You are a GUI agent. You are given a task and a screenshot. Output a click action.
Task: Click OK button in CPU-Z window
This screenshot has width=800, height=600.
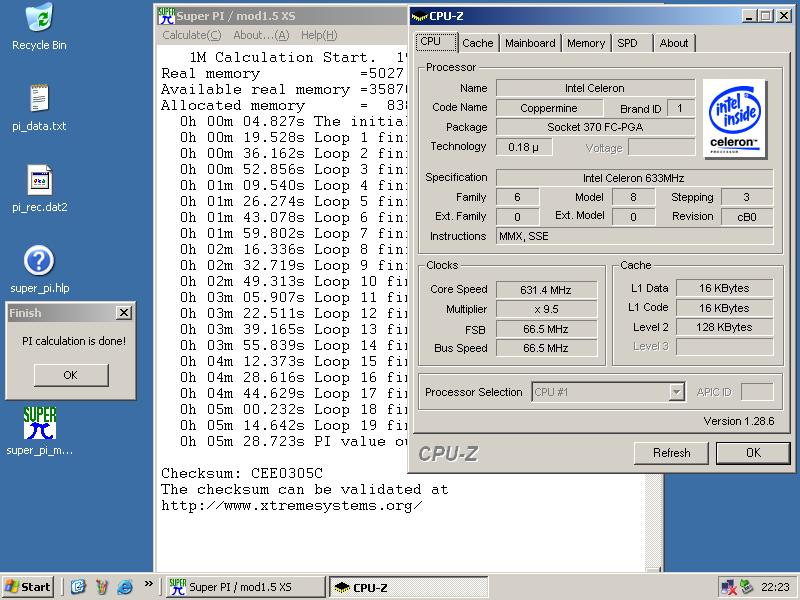pos(753,453)
